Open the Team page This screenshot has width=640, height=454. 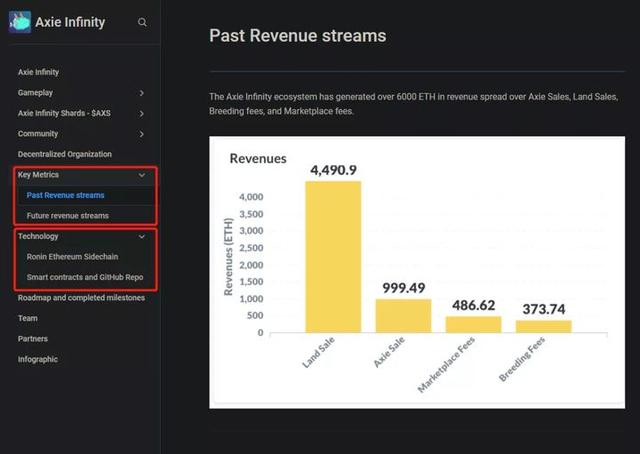point(28,318)
